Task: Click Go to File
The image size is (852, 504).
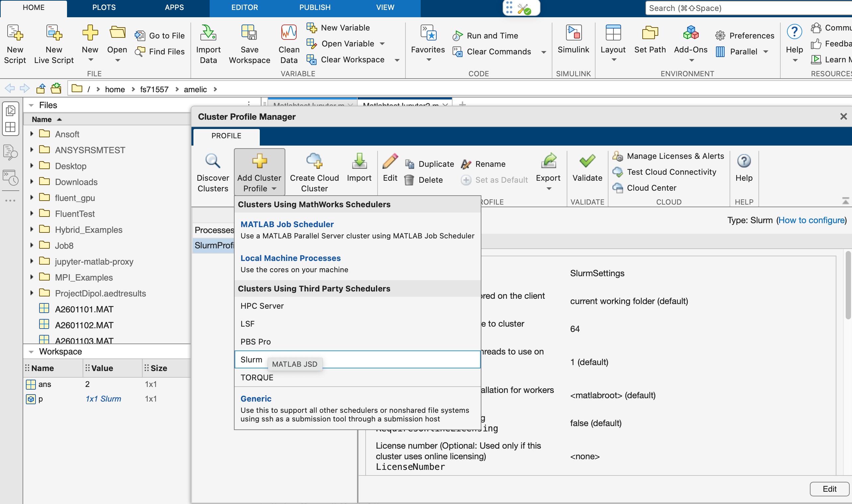Action: [160, 36]
